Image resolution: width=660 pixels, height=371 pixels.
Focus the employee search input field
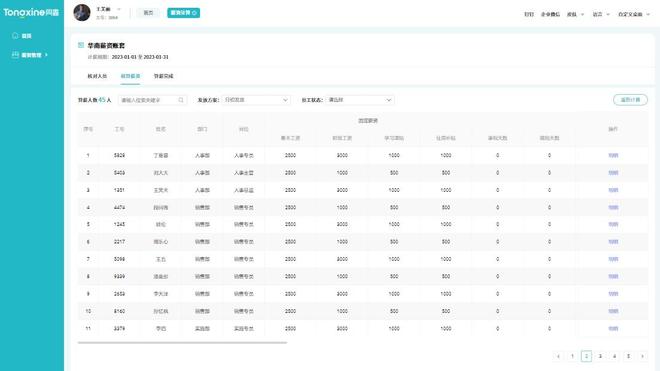point(152,100)
